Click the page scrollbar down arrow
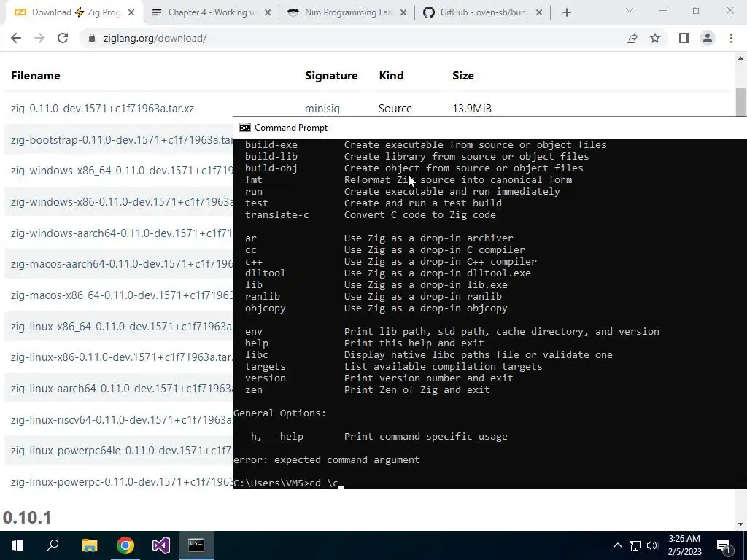The width and height of the screenshot is (747, 560). pos(740,524)
